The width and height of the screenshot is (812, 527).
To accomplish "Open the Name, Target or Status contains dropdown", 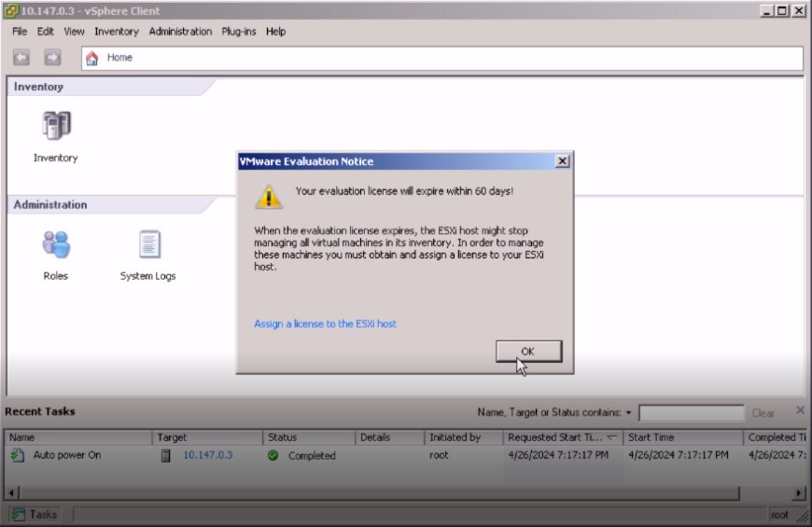I will pyautogui.click(x=629, y=412).
